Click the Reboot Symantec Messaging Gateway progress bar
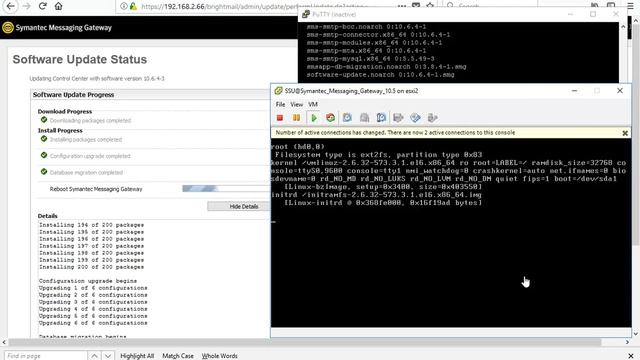The height and width of the screenshot is (360, 640). (x=226, y=189)
